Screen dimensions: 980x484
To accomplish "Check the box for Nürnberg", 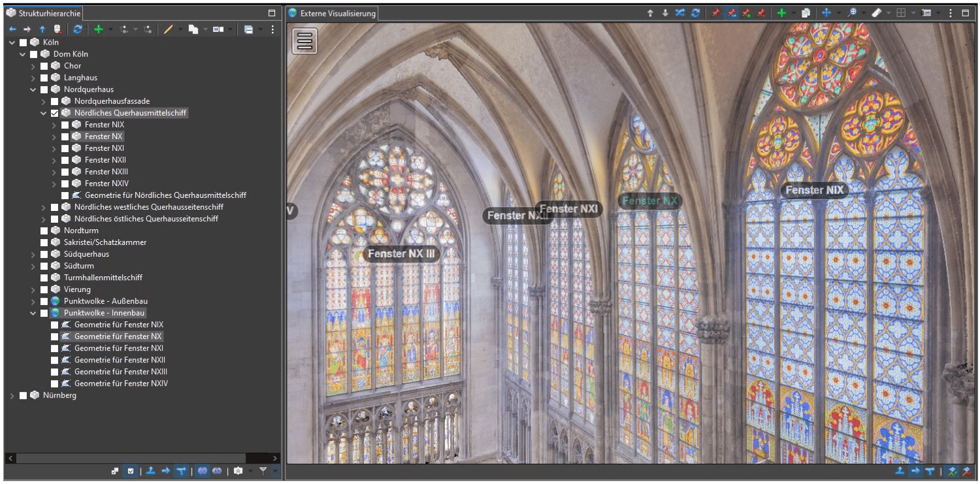I will [x=24, y=395].
